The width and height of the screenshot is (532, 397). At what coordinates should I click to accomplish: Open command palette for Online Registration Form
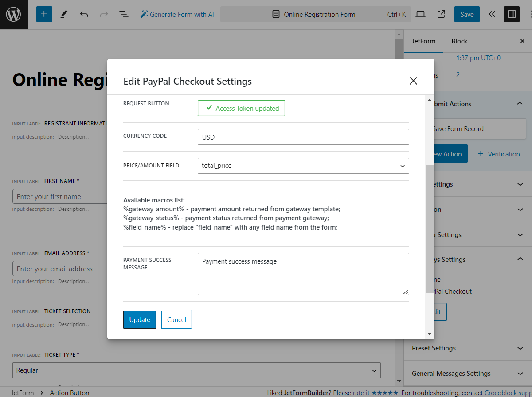coord(316,14)
